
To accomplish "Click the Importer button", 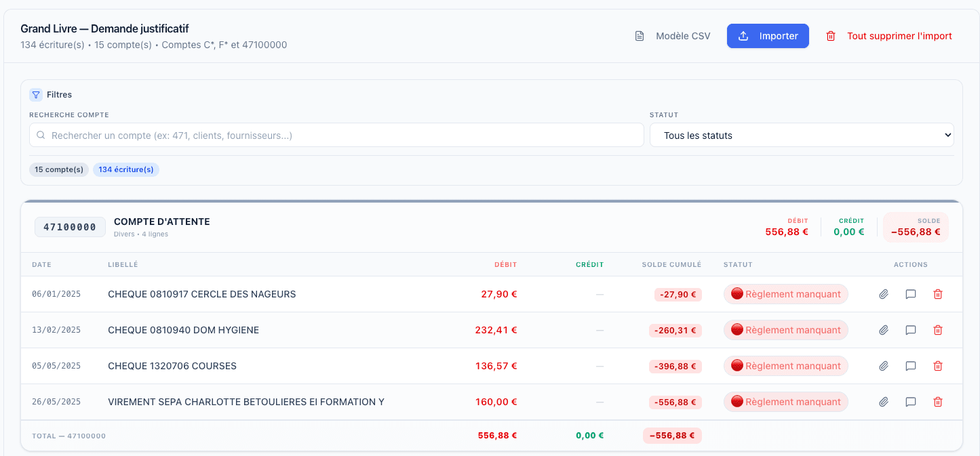I will [x=768, y=36].
